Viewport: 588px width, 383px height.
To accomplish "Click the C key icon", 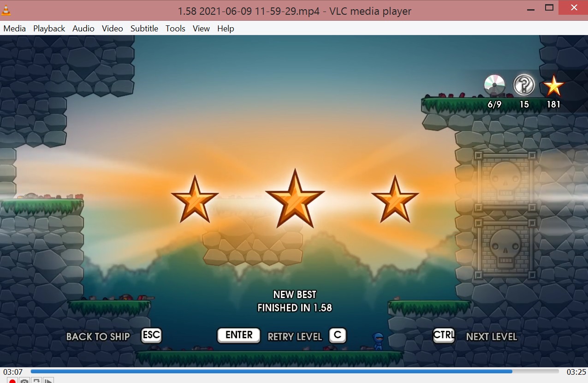I will coord(338,335).
